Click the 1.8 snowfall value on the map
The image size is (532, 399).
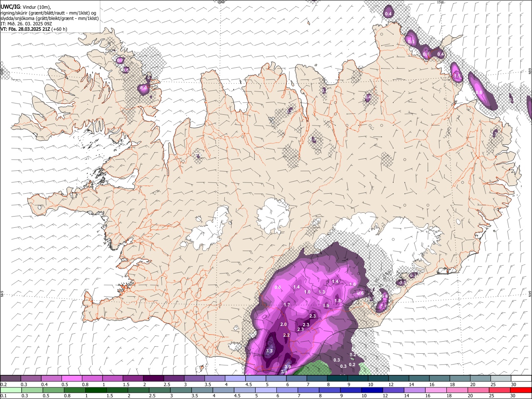tap(337, 300)
